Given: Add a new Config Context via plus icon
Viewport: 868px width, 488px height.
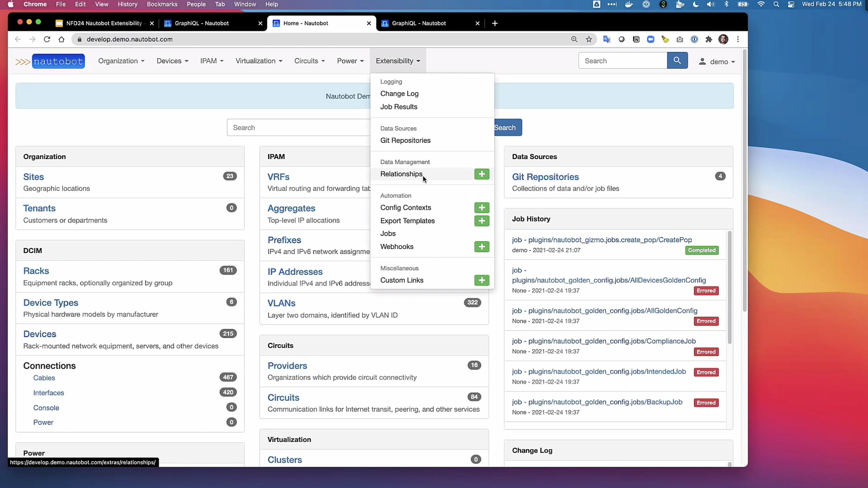Looking at the screenshot, I should coord(481,207).
